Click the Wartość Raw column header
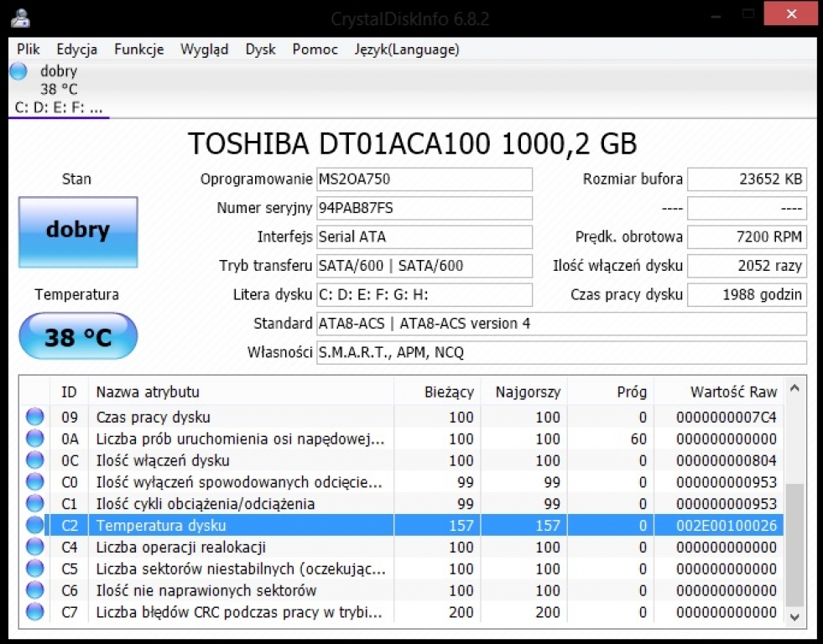The width and height of the screenshot is (823, 644). [718, 392]
